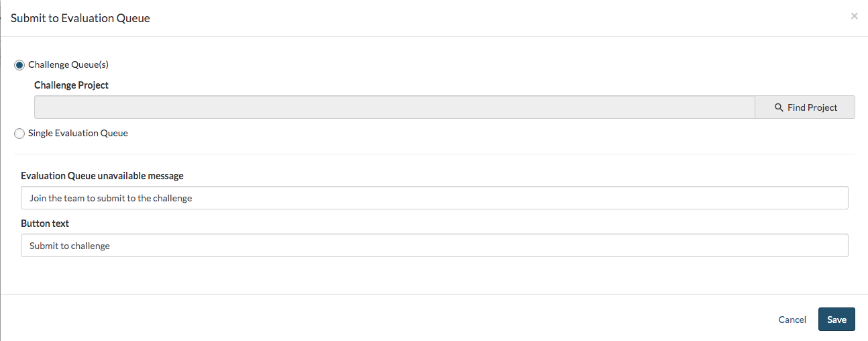Click the "Join the team to submit" text
The width and height of the screenshot is (868, 341).
click(x=111, y=198)
